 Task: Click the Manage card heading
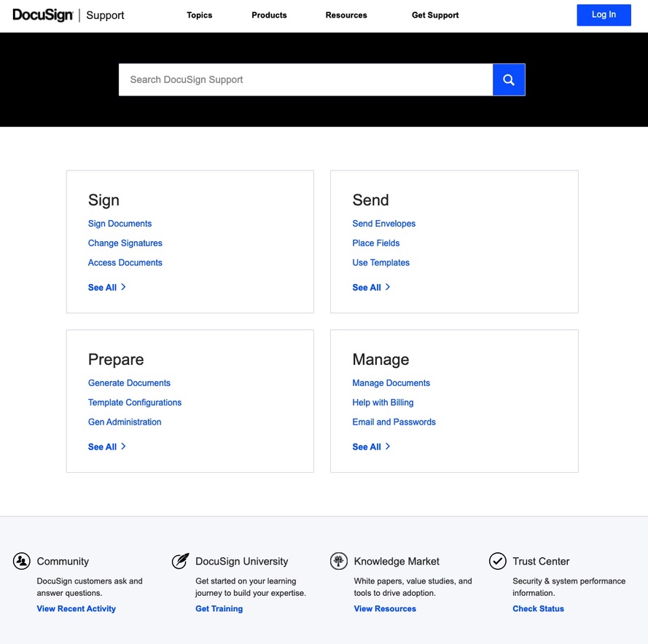point(381,359)
